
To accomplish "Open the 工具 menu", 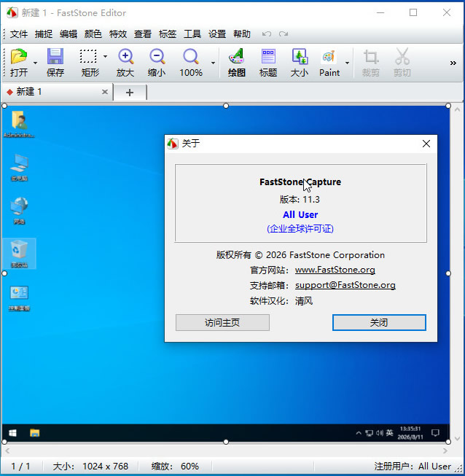I will tap(192, 34).
